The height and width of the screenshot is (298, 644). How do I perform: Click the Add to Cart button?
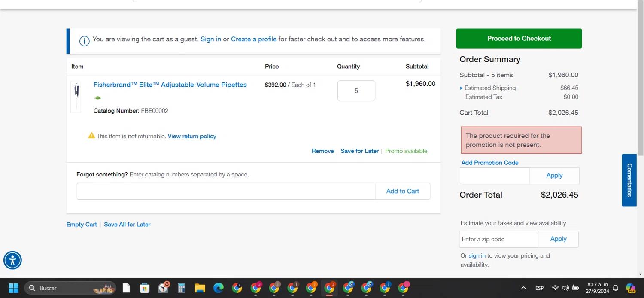click(x=402, y=191)
